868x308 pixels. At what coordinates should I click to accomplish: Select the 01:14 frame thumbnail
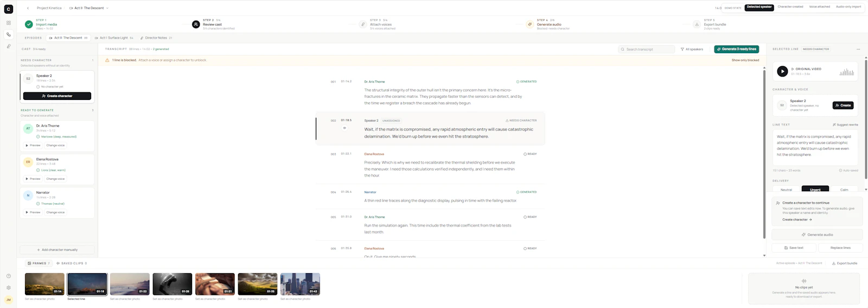click(44, 284)
